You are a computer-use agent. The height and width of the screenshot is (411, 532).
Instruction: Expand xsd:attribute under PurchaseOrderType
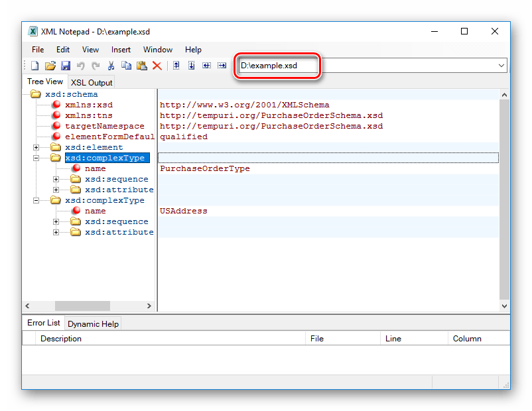[x=56, y=190]
